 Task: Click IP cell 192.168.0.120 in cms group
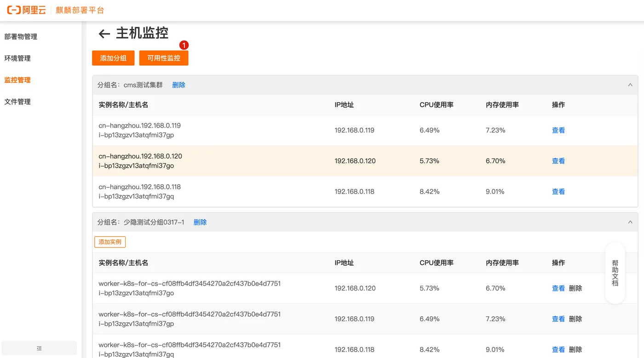(x=355, y=161)
